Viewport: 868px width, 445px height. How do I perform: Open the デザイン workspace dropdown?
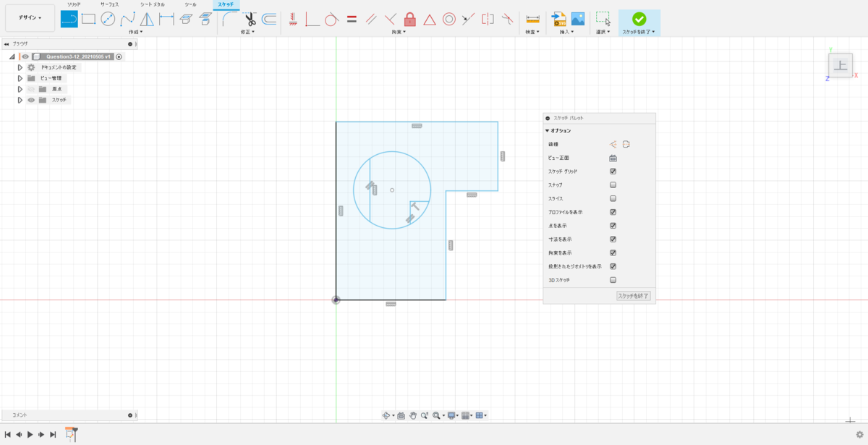coord(30,18)
